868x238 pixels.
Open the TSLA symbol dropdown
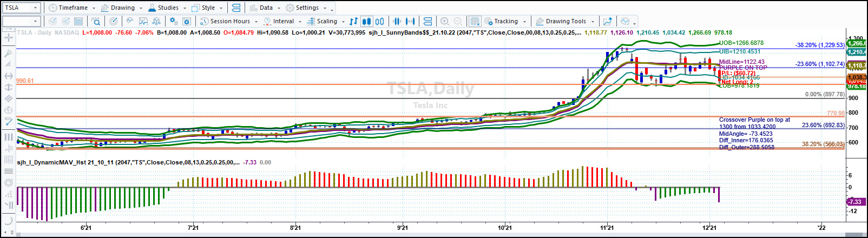click(36, 8)
